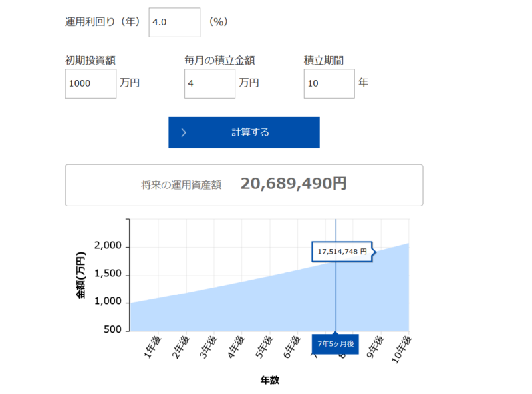
Task: Click the 将来の運用資産額 label
Action: (181, 185)
